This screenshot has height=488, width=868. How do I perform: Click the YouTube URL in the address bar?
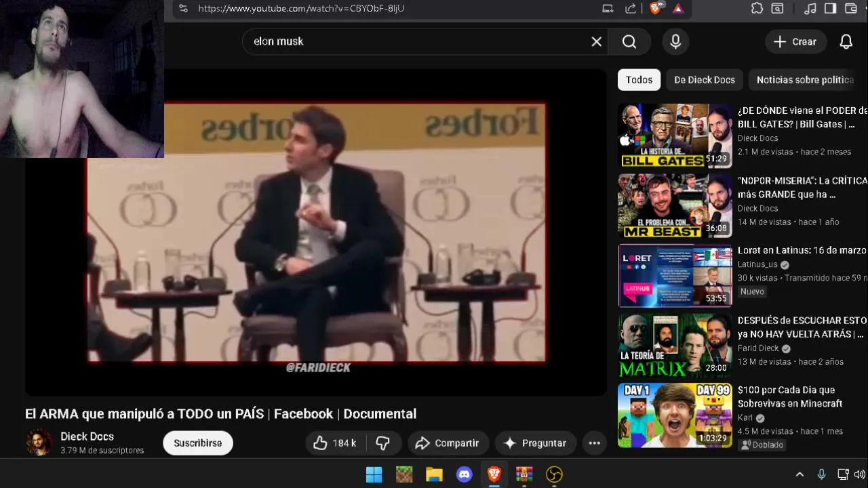(301, 8)
